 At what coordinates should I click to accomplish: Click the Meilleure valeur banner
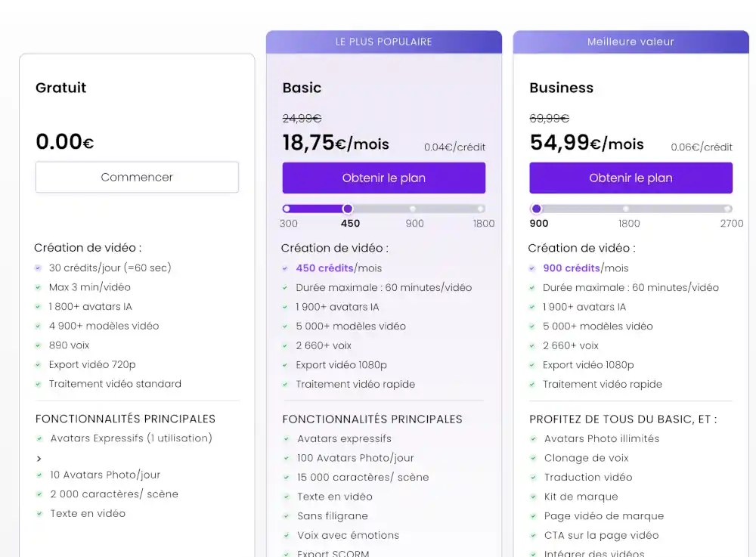coord(631,42)
